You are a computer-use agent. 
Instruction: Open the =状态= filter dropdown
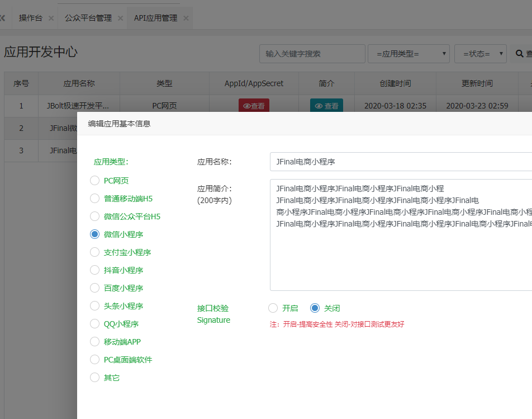[480, 54]
